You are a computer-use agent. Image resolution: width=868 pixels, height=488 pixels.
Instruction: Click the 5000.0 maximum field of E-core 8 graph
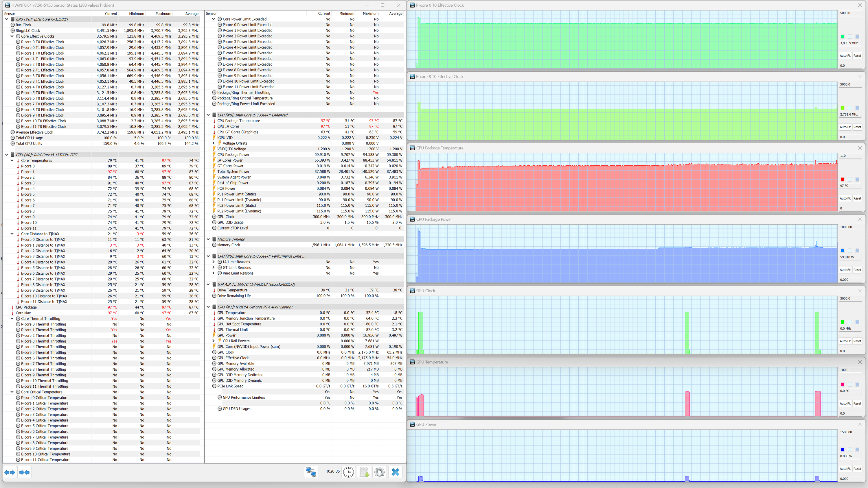(849, 84)
